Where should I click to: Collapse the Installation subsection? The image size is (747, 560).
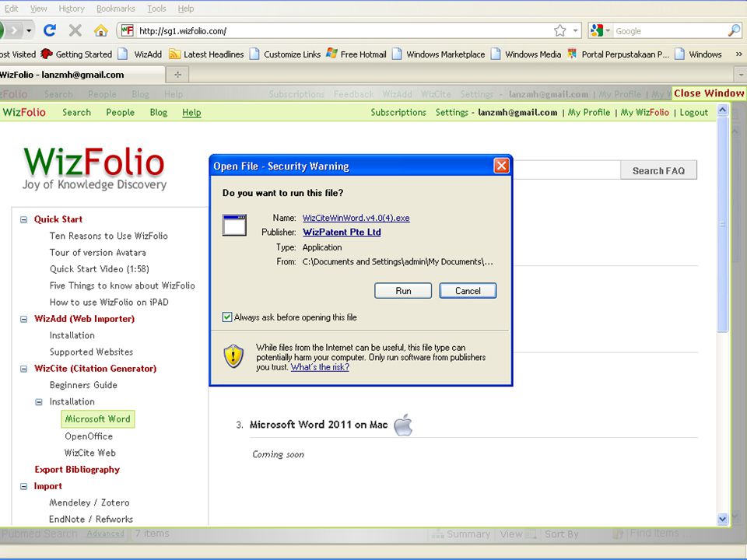click(x=39, y=402)
